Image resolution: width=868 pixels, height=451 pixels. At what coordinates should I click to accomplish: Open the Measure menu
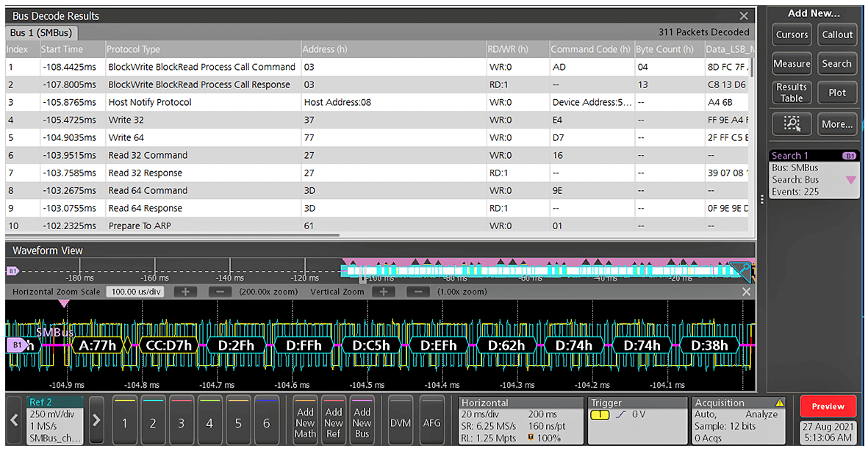click(x=792, y=64)
